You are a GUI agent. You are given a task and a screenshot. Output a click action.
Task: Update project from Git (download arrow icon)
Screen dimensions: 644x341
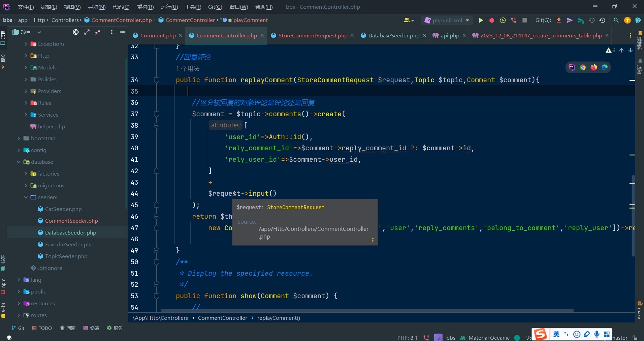(x=559, y=20)
